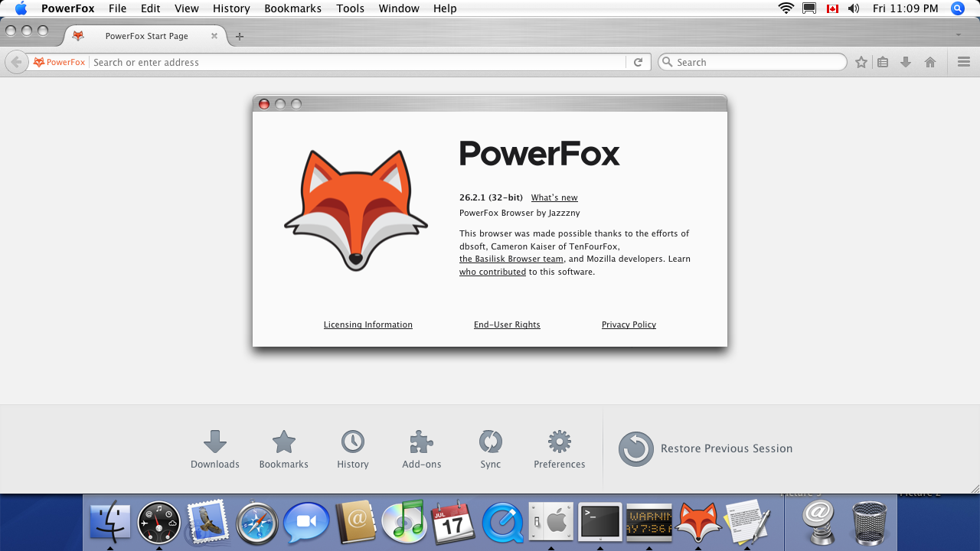Screen dimensions: 980x551
Task: Click the "What's new" link
Action: point(554,197)
